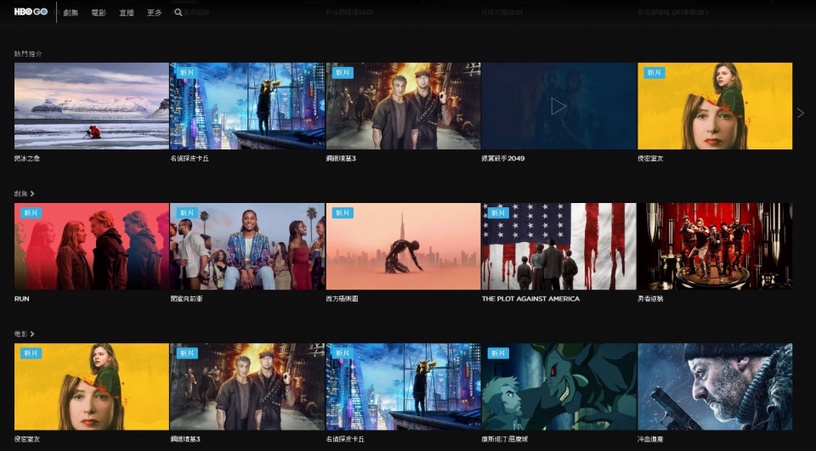Open the 閨蜜向前衝 series thumbnail
Image resolution: width=816 pixels, height=451 pixels.
point(247,246)
